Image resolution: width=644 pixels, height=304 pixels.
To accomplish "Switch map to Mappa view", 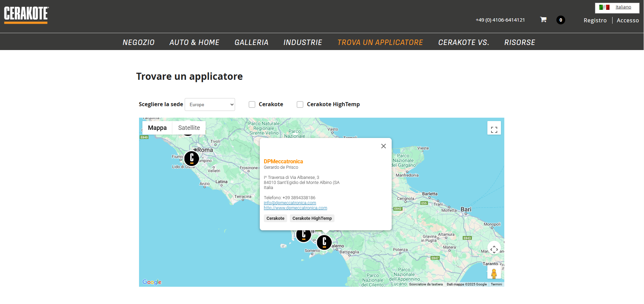I will tap(157, 128).
